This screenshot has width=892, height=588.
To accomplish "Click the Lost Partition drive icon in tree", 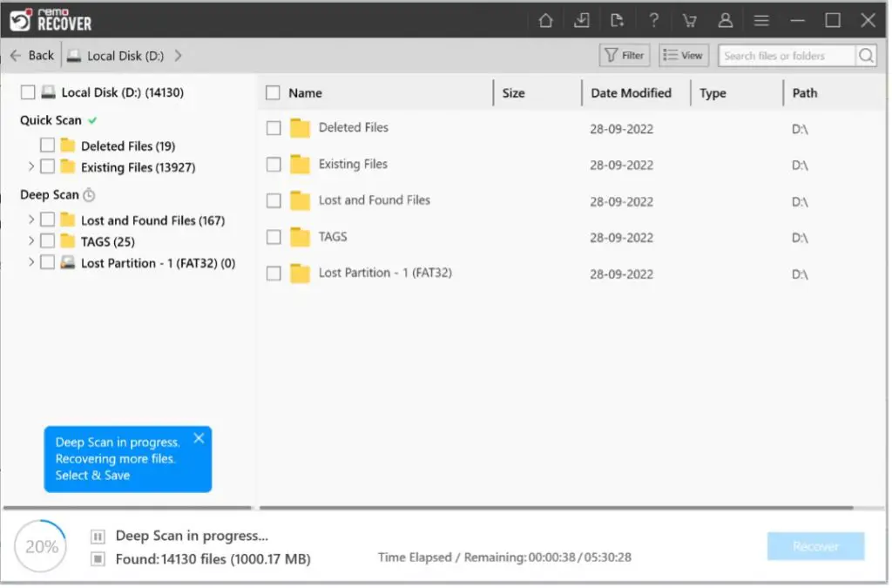I will (68, 263).
